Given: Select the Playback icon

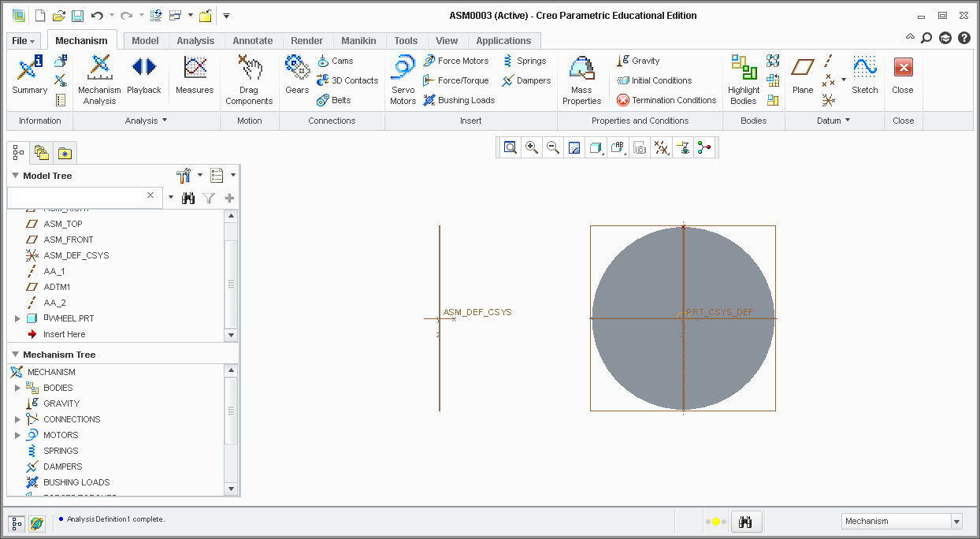Looking at the screenshot, I should point(143,75).
